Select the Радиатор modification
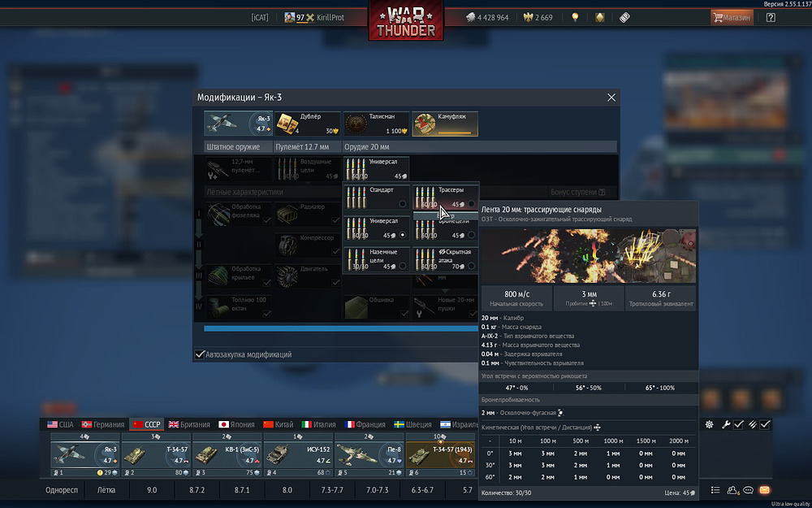The width and height of the screenshot is (812, 508). (308, 214)
